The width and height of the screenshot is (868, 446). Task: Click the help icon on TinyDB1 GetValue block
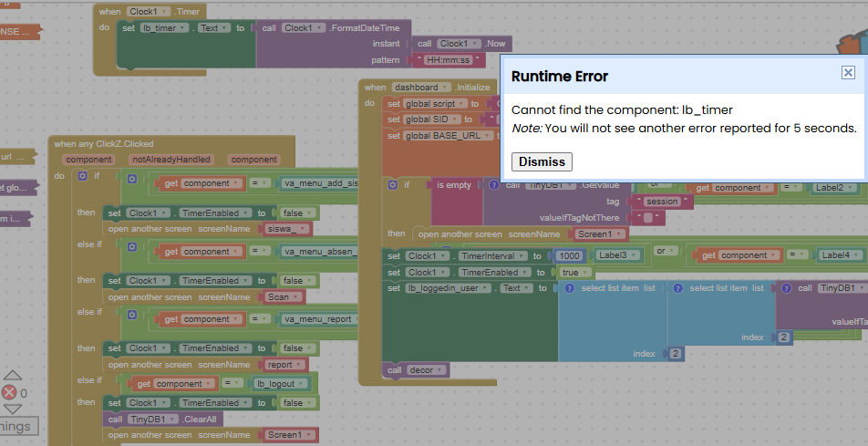click(x=496, y=185)
